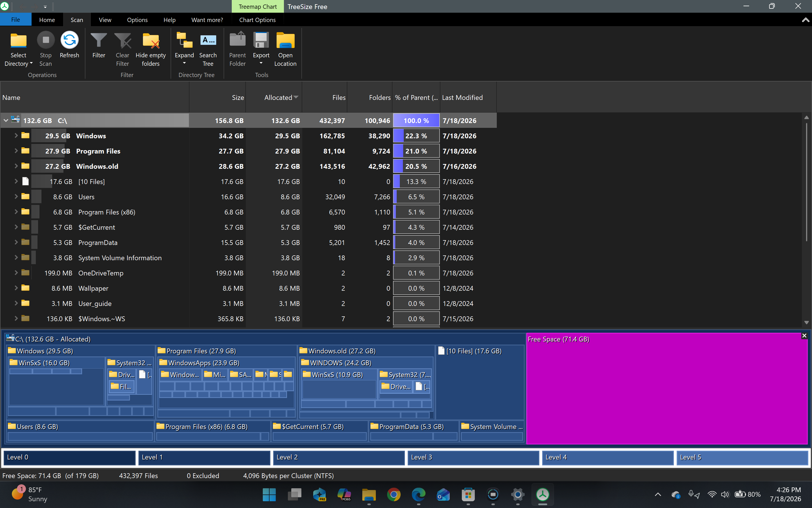Sort by the Size column header

click(217, 97)
